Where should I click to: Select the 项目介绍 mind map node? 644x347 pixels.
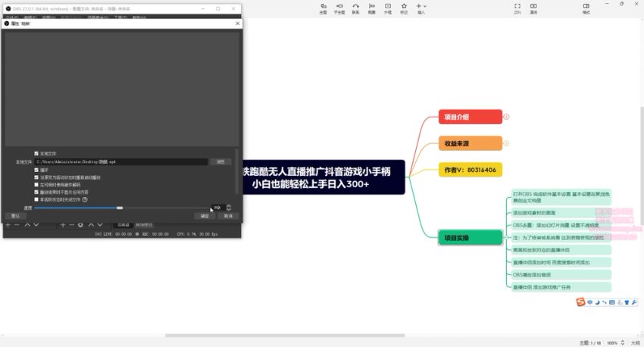470,117
